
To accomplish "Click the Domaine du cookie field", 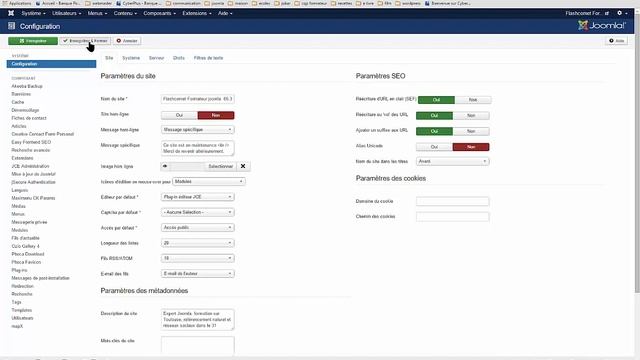I will [x=453, y=201].
